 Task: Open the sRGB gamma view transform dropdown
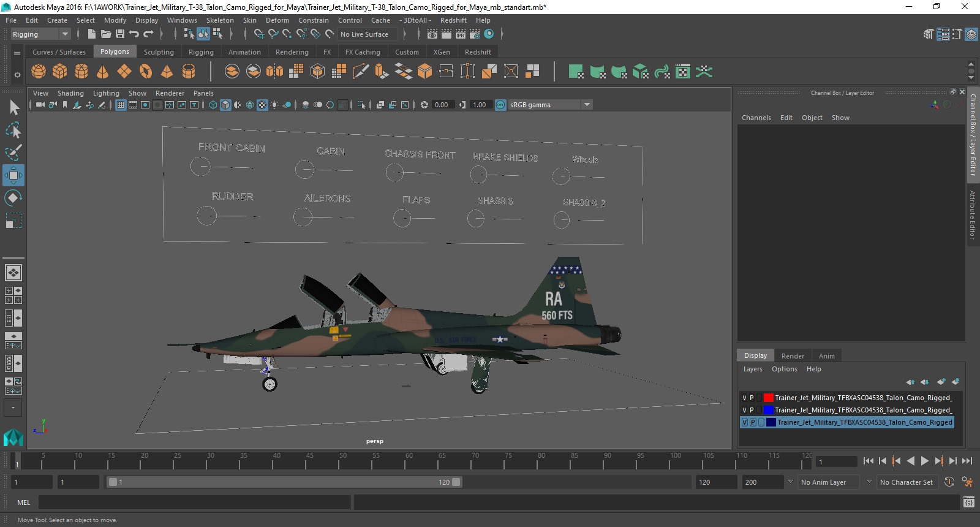pyautogui.click(x=550, y=105)
